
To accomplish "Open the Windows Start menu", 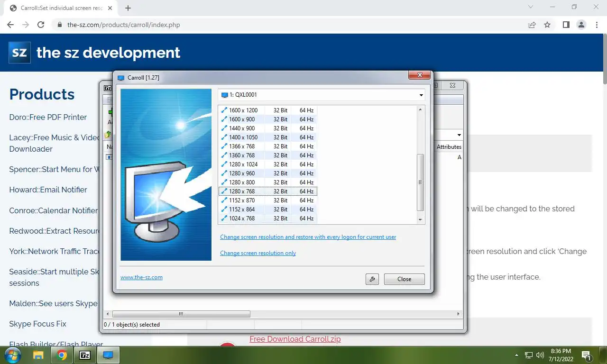I will [12, 355].
